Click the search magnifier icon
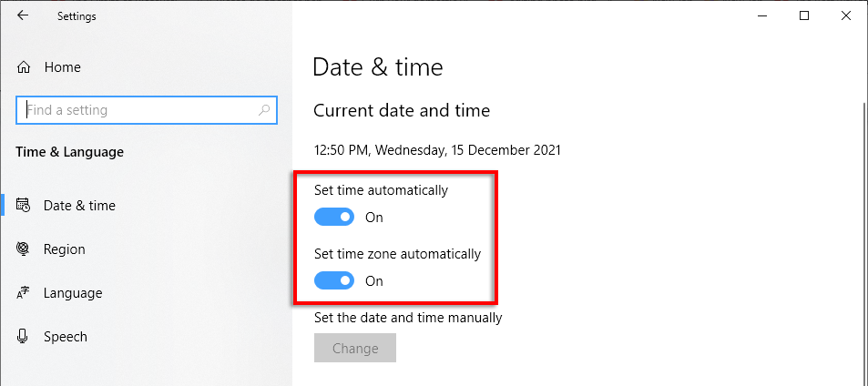The image size is (868, 386). [264, 110]
